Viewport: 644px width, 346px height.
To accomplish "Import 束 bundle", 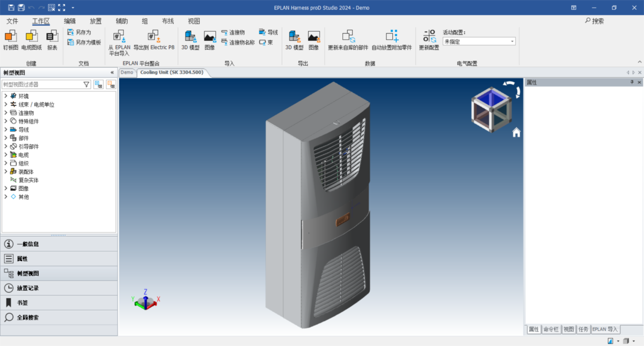I will pyautogui.click(x=266, y=42).
